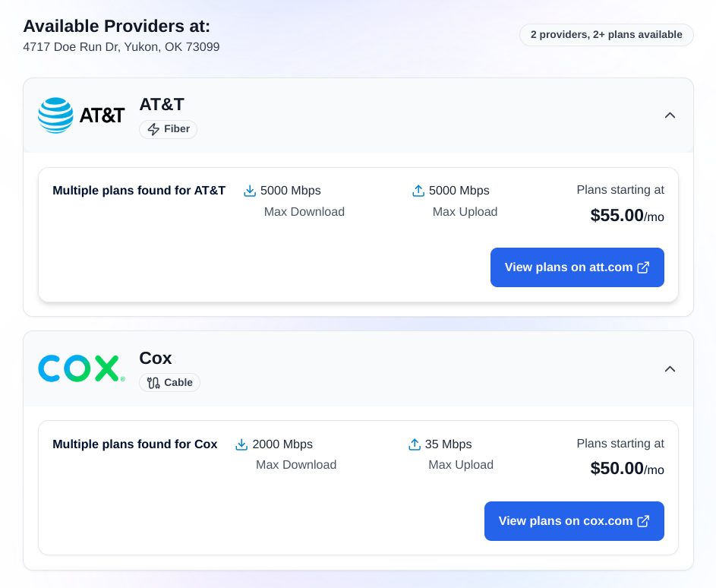
Task: Click the $50.00/mo starting price for Cox
Action: click(x=626, y=469)
